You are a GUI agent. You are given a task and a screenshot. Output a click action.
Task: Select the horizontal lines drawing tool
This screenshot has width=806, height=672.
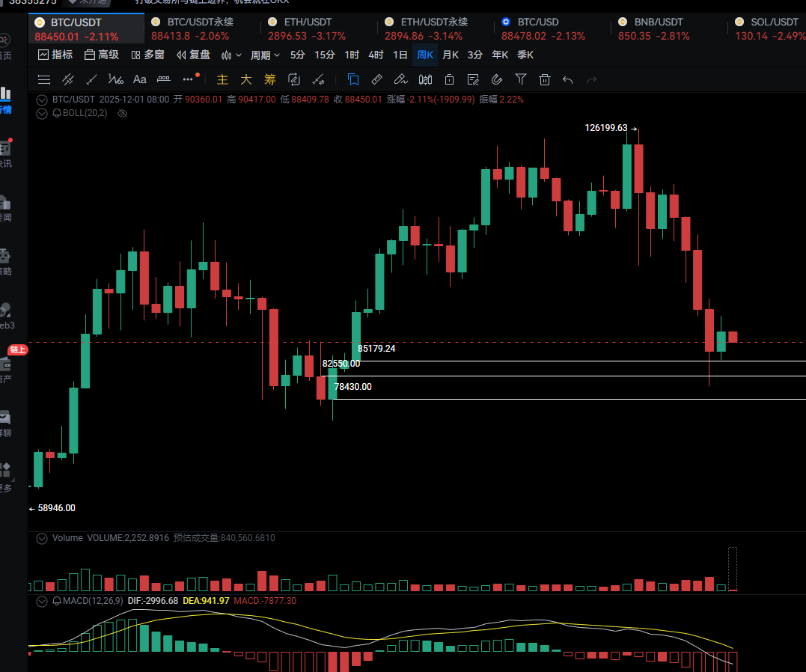click(44, 79)
